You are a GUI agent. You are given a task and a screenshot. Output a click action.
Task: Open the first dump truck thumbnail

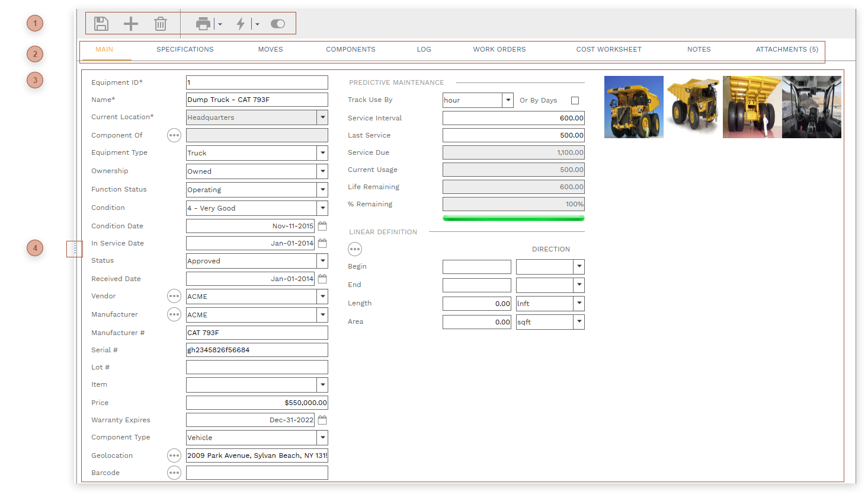pyautogui.click(x=633, y=107)
